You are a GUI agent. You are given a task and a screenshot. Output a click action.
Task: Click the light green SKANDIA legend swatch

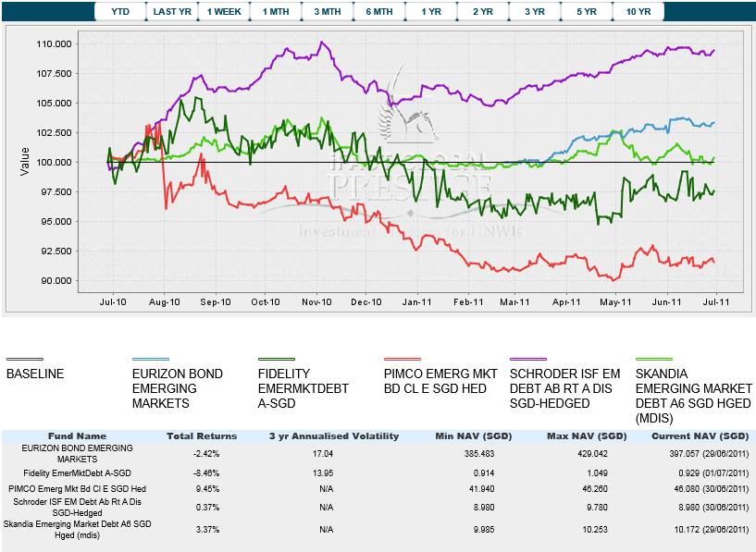click(654, 359)
